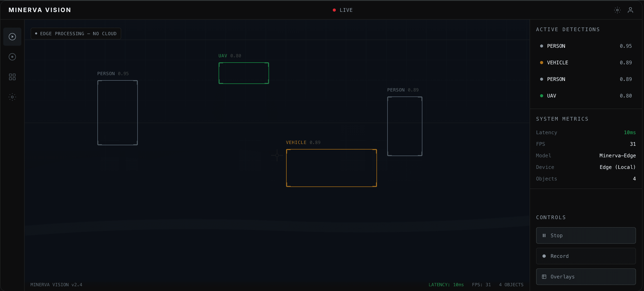Click the Overlays table icon
Viewport: 644px width, 291px height.
point(544,277)
